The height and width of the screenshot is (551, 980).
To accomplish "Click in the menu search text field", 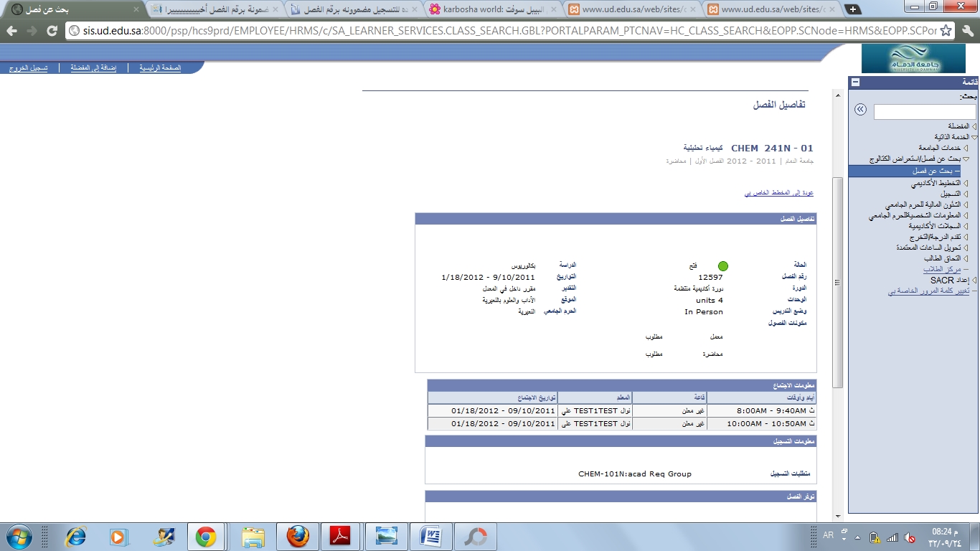I will [x=925, y=112].
